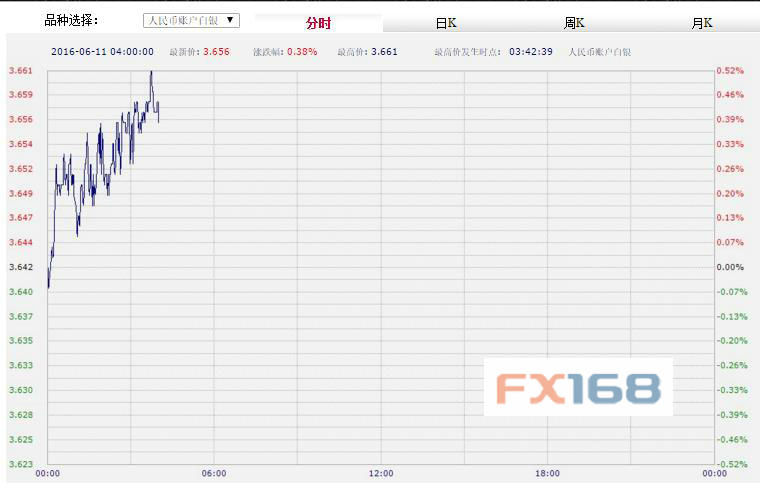Click the 0.00% axis label

[730, 267]
